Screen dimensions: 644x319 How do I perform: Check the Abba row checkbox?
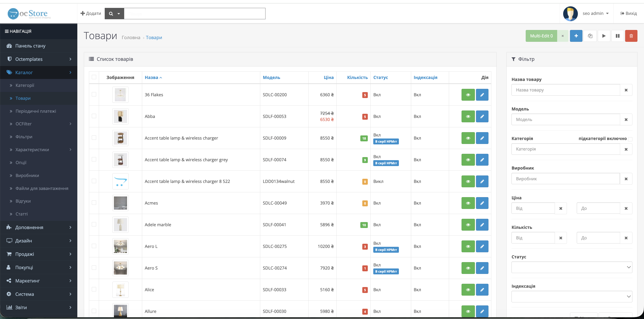coord(94,116)
